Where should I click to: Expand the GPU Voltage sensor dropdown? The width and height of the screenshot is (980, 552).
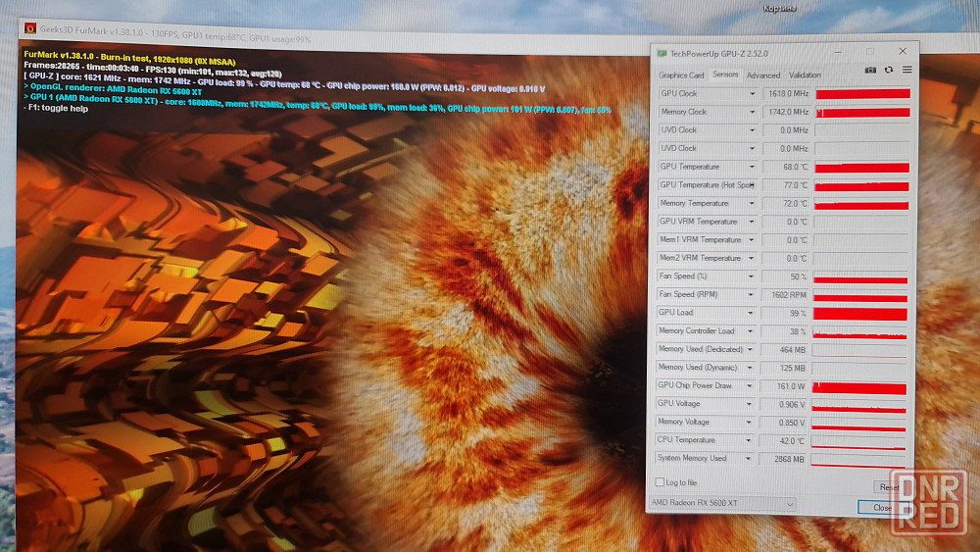(750, 404)
